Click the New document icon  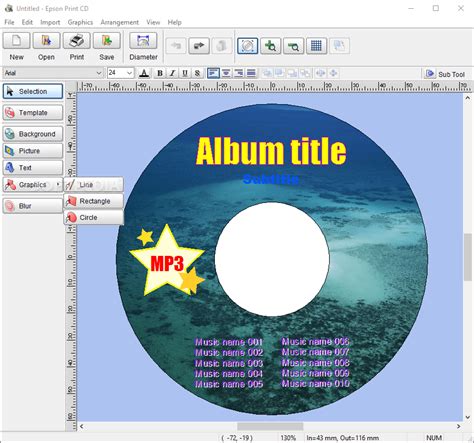point(16,41)
